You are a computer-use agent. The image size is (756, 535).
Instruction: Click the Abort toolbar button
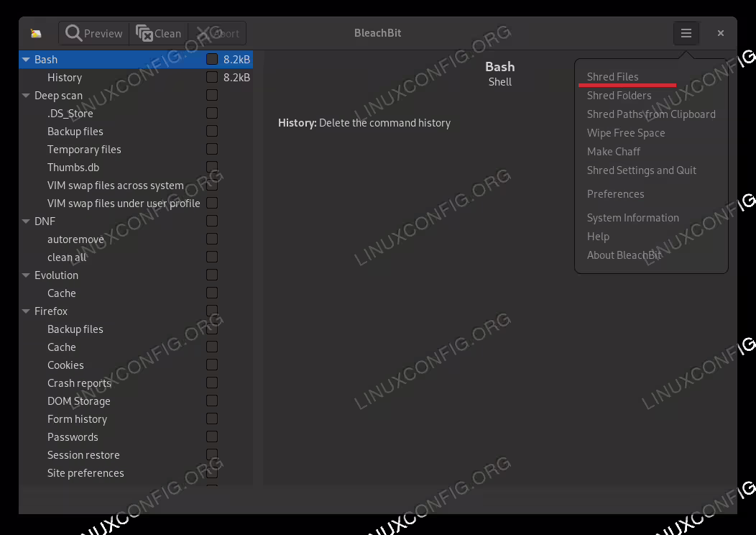pos(218,33)
